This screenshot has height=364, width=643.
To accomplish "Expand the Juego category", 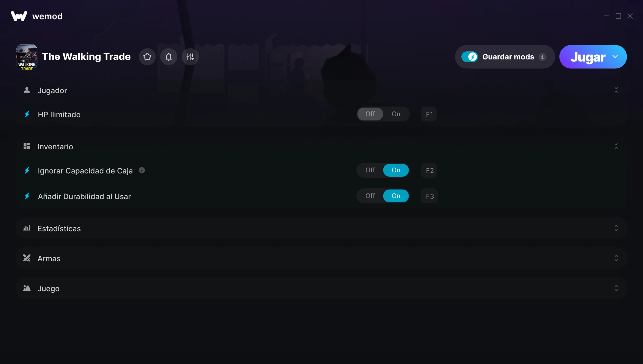I will tap(616, 288).
